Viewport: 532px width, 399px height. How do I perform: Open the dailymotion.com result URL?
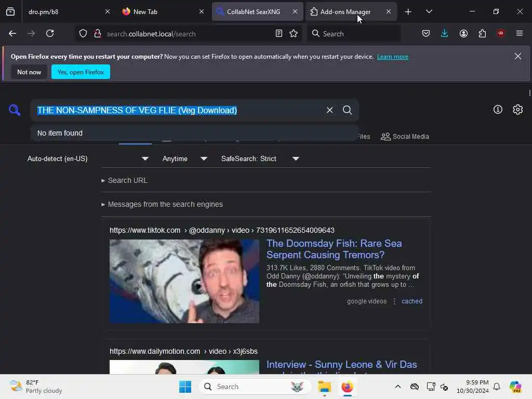183,352
